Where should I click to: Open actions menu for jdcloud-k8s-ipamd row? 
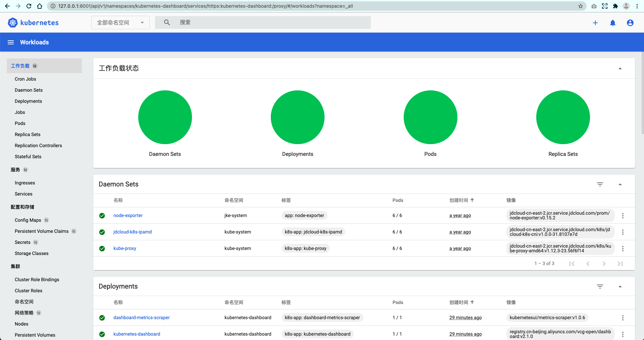[x=623, y=232]
